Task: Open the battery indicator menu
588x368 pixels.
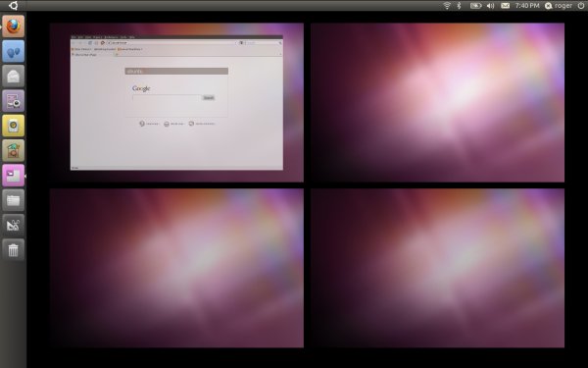Action: coord(475,5)
